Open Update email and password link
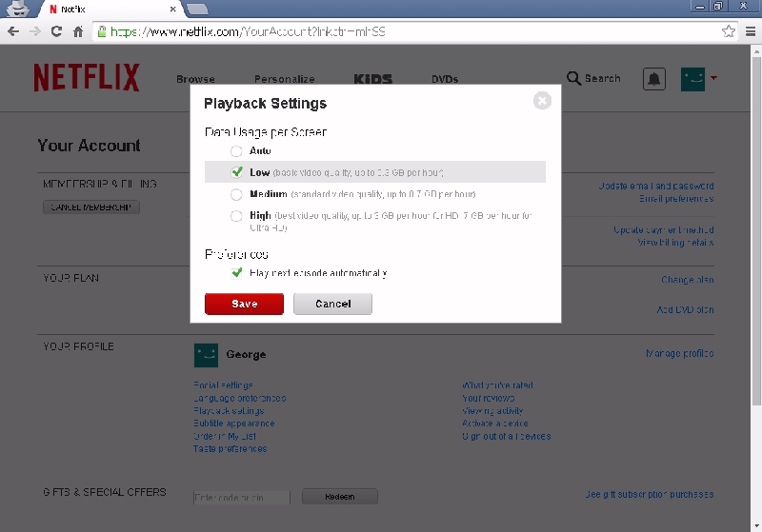762x532 pixels. click(656, 186)
